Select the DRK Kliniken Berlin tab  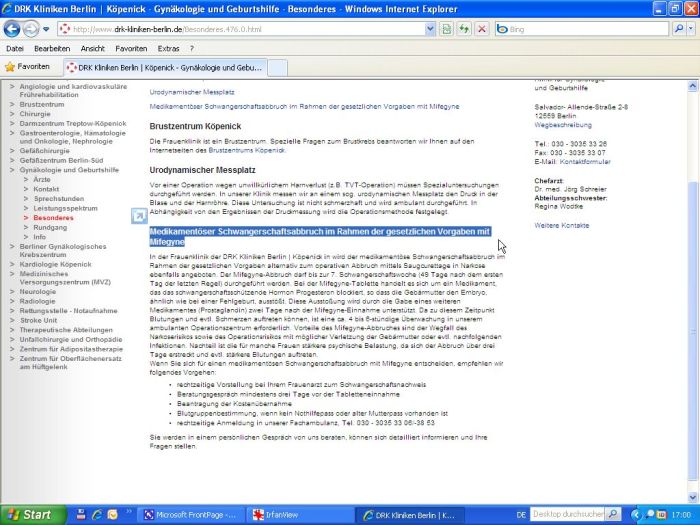coord(165,68)
